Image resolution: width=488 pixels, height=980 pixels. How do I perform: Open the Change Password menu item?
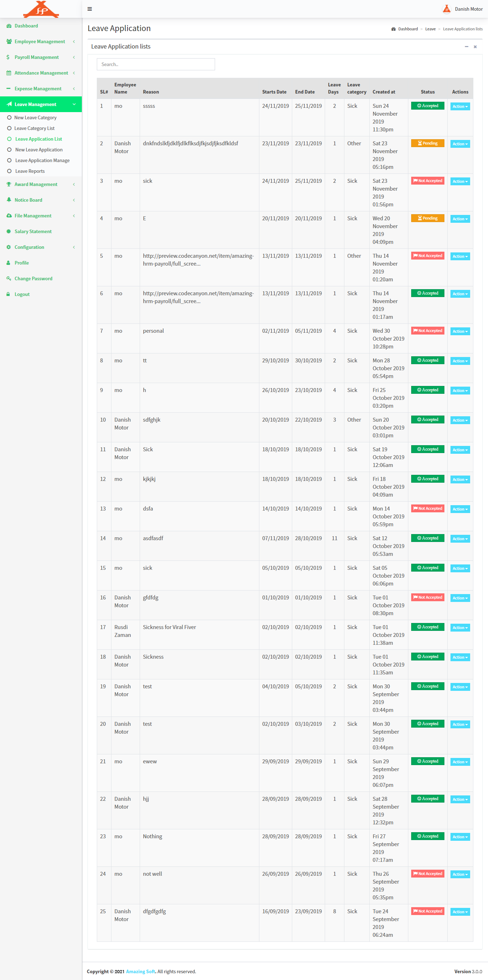pos(34,278)
